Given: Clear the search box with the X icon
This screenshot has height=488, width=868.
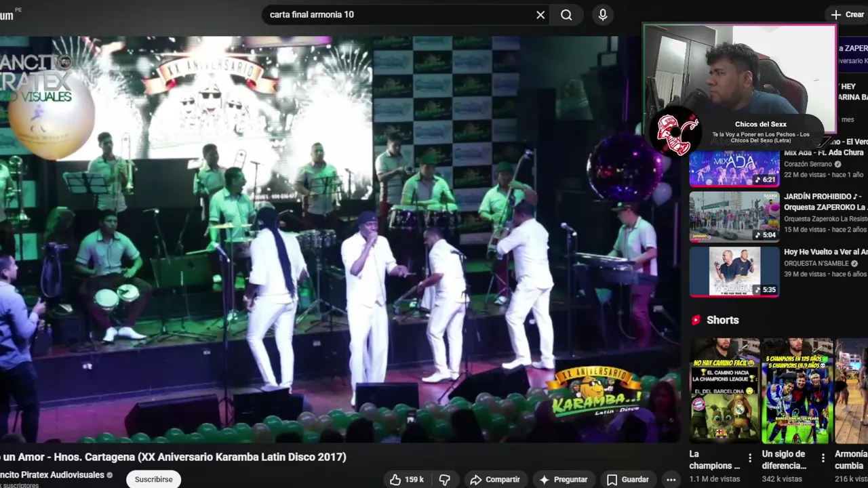Looking at the screenshot, I should pos(540,15).
